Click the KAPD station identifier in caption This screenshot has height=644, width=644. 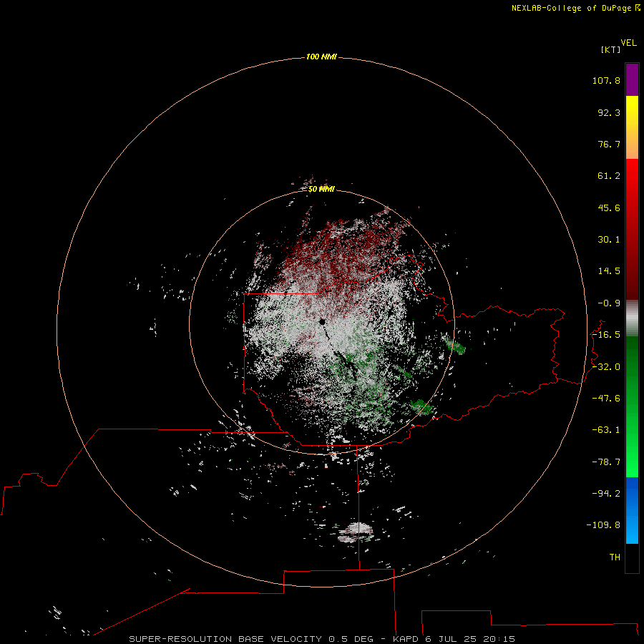coord(406,639)
